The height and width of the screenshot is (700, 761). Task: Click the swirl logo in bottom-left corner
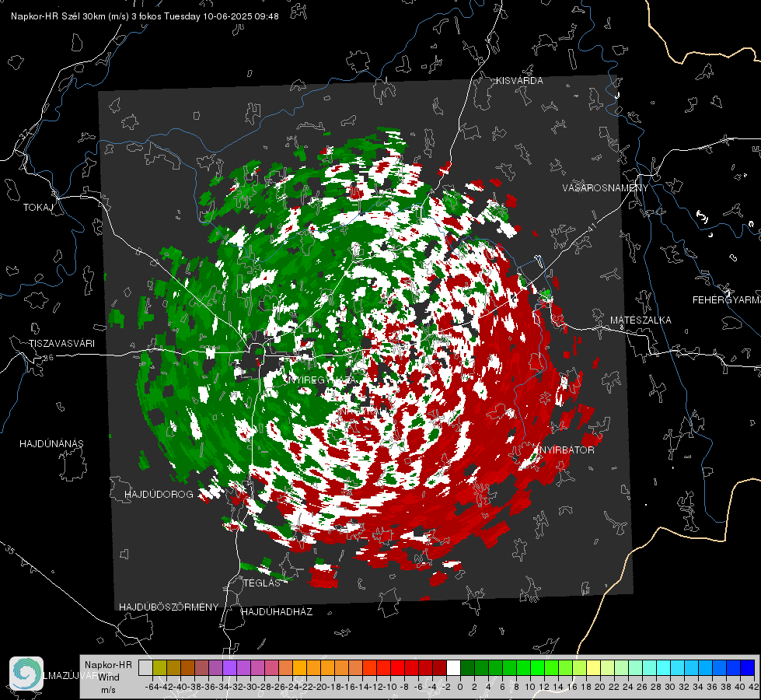[26, 674]
